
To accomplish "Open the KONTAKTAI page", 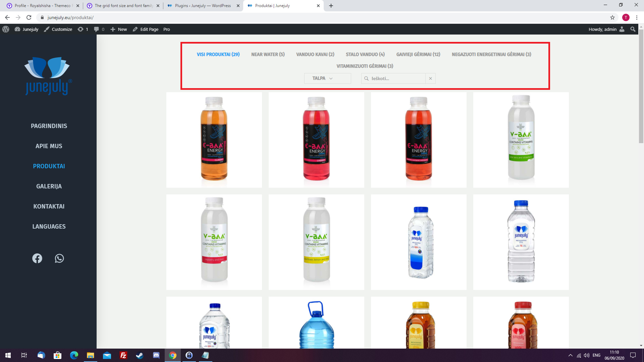I will [x=49, y=206].
